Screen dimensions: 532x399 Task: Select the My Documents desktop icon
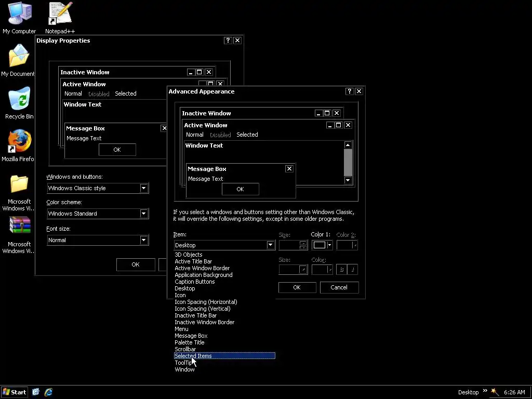coord(18,60)
